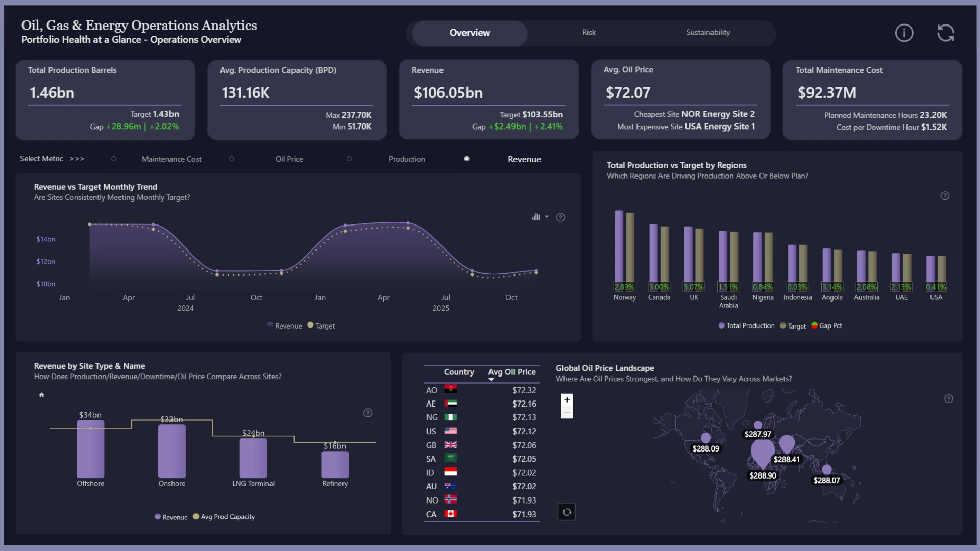The height and width of the screenshot is (551, 980).
Task: Click the home icon in Site Type chart
Action: click(42, 395)
